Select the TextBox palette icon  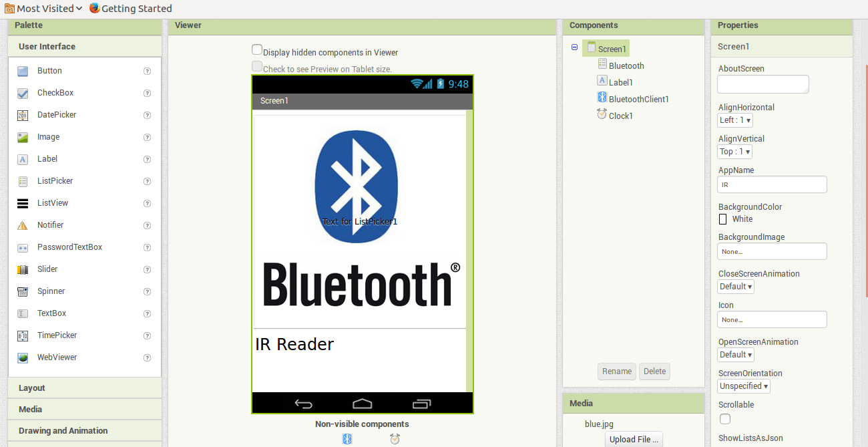(23, 313)
